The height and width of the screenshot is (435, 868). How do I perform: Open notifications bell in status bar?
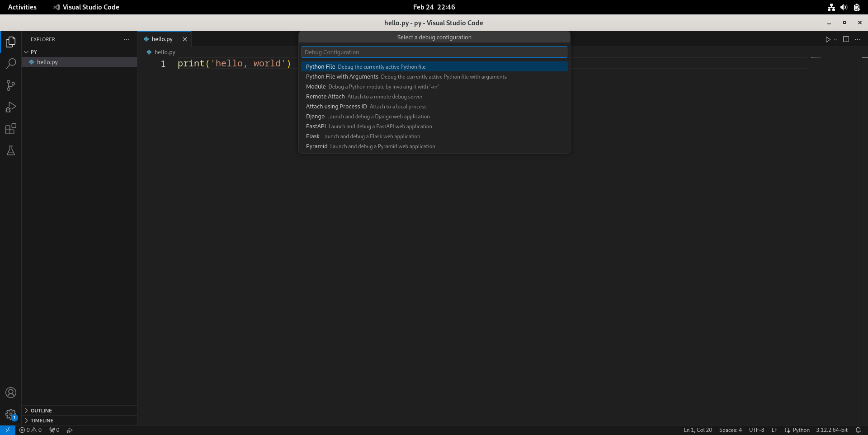[x=858, y=430]
